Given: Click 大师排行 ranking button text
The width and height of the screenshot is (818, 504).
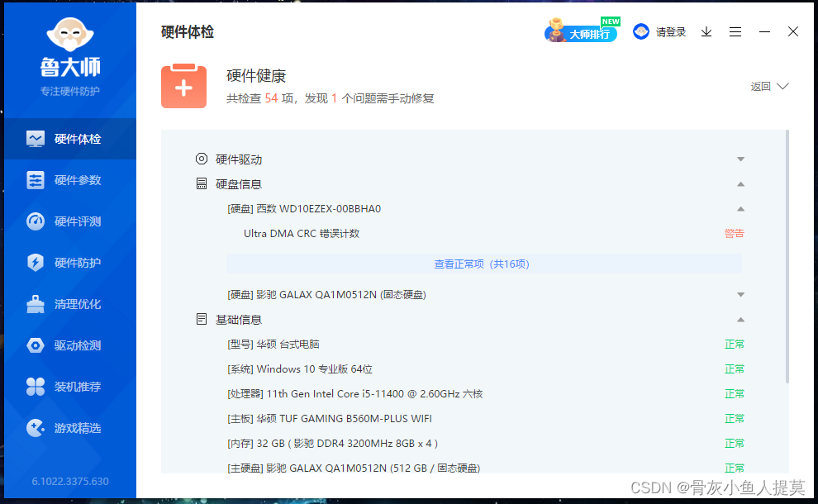Looking at the screenshot, I should click(589, 35).
